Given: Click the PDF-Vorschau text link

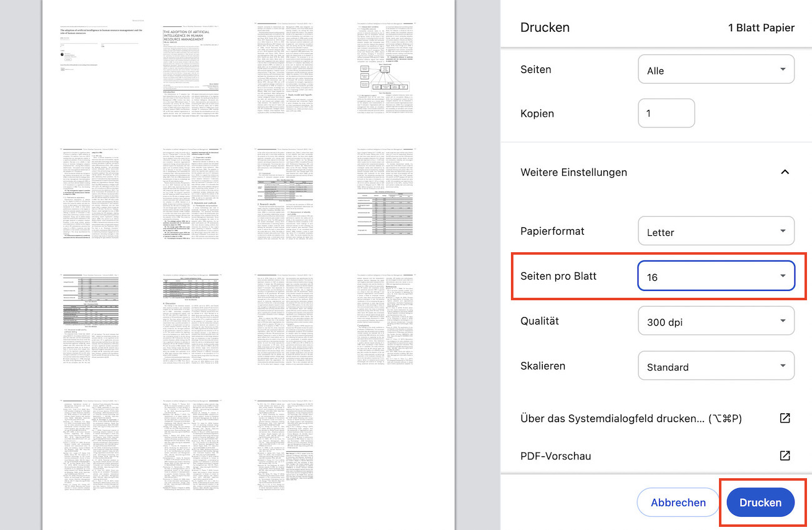Looking at the screenshot, I should pyautogui.click(x=555, y=456).
